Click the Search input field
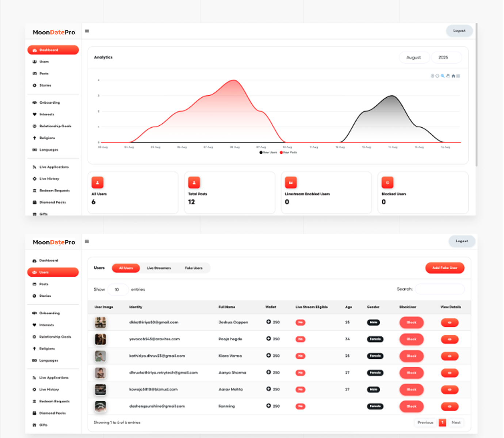Viewport: 504px width, 438px height. click(440, 289)
